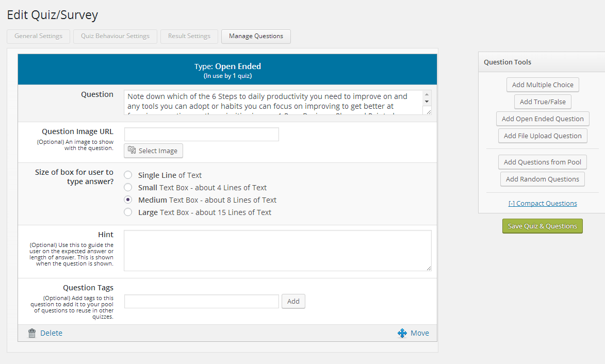Click the Hint box resize handle
605x364 pixels.
click(x=429, y=268)
